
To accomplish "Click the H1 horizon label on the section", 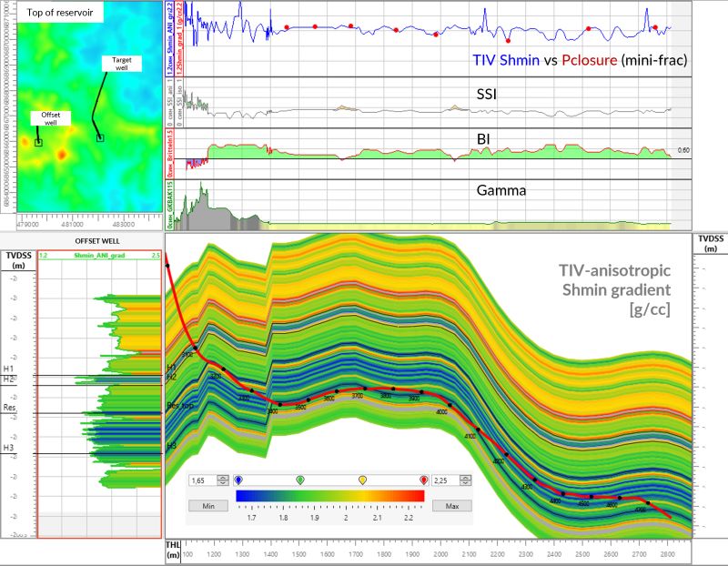I will click(170, 367).
